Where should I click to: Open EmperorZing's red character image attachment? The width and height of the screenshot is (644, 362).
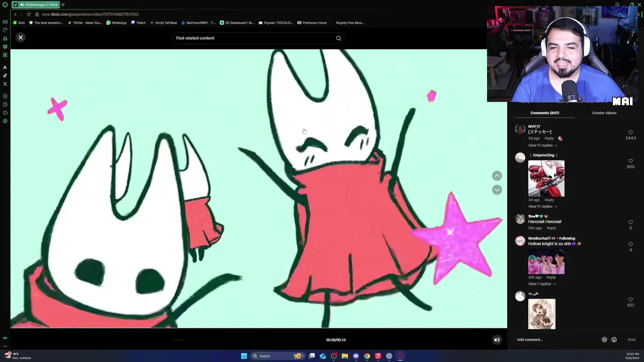(x=546, y=178)
